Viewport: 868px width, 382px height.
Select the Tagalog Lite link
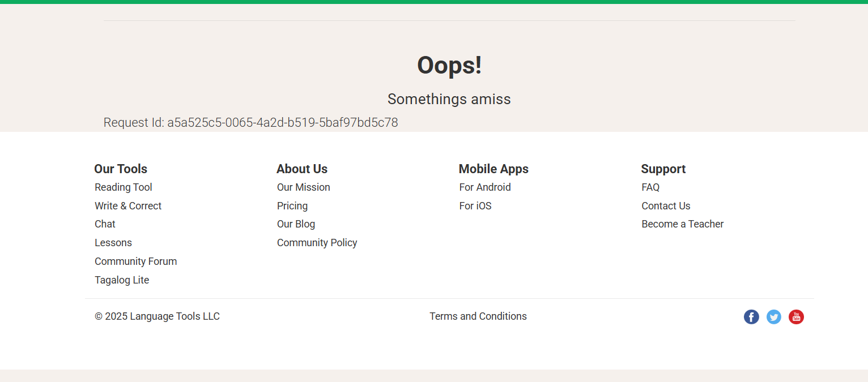(122, 280)
